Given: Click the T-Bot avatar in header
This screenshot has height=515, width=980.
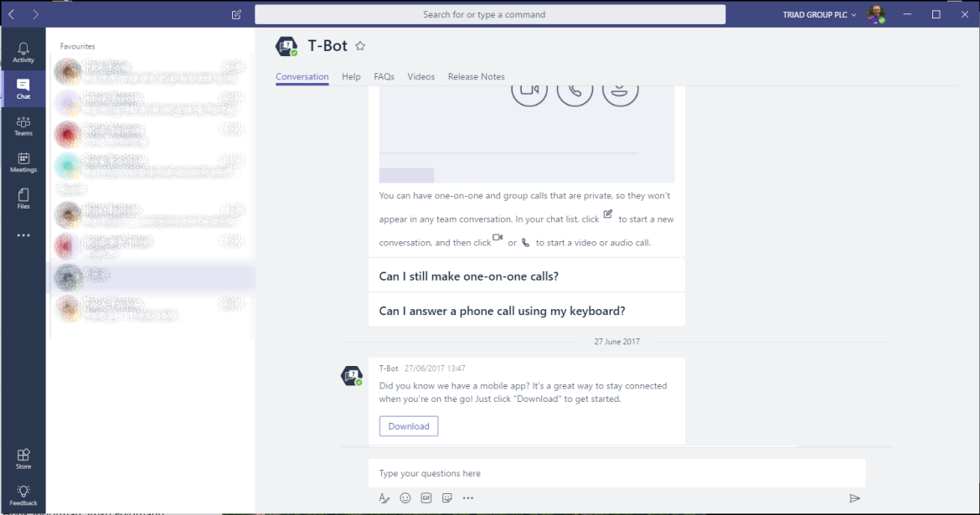Looking at the screenshot, I should (286, 45).
